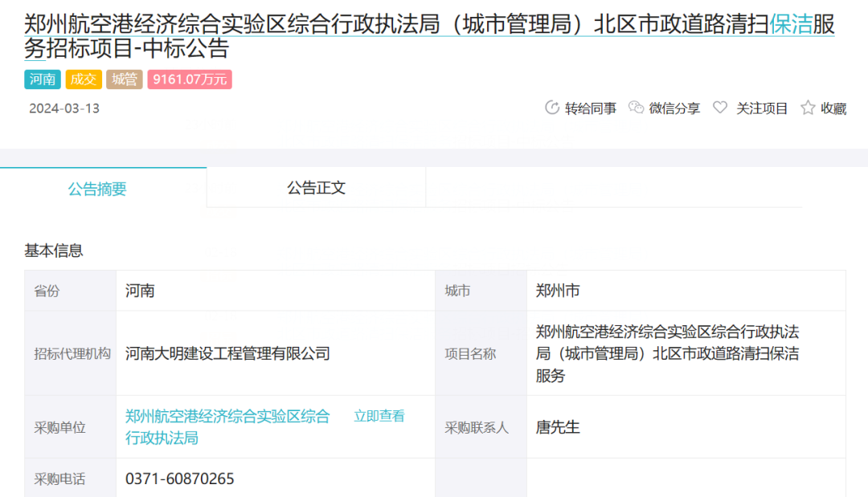Click the project name cell text

point(667,354)
